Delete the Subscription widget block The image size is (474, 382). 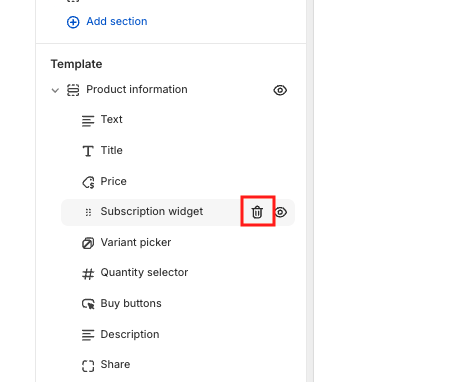[x=257, y=212]
